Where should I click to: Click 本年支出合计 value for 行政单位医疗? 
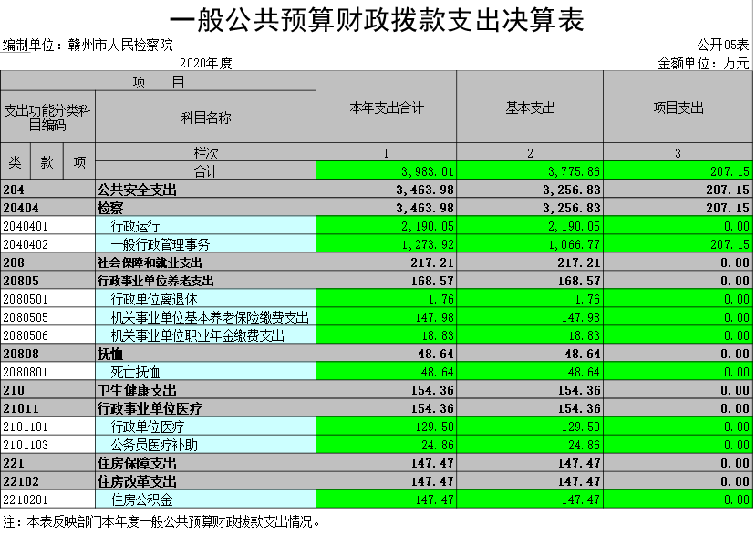(434, 427)
